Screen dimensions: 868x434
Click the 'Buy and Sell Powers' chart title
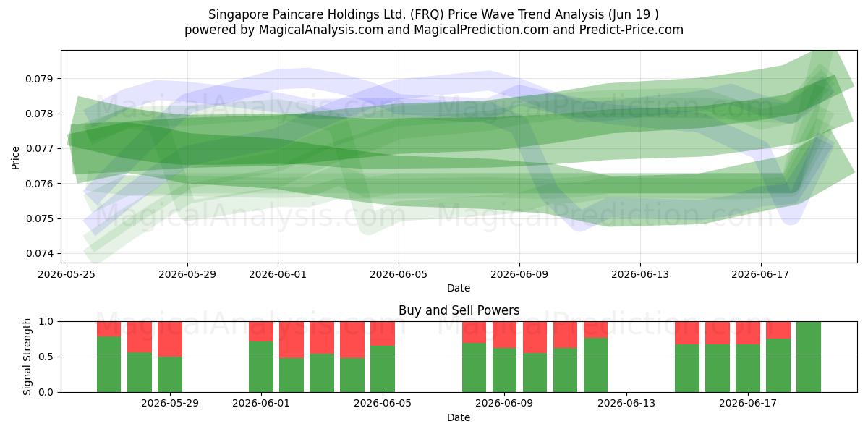coord(459,310)
